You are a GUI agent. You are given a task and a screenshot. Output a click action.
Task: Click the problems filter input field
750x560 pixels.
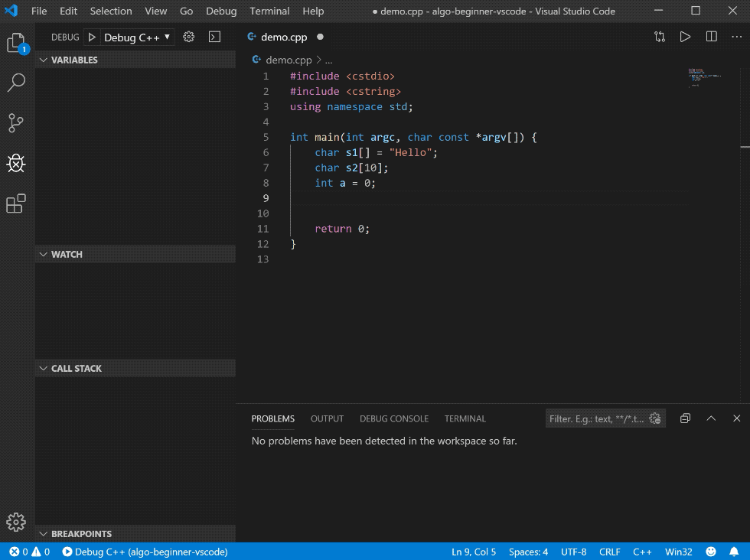point(597,418)
